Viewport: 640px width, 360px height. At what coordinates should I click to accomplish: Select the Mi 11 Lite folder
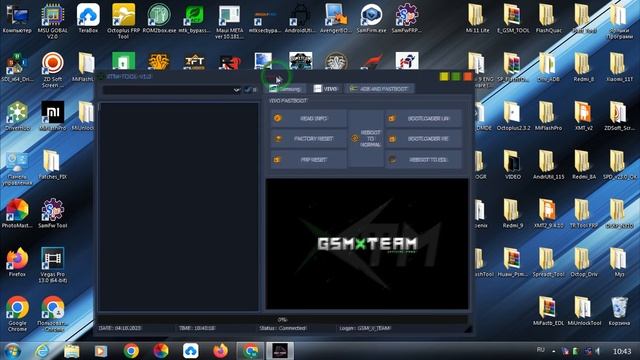[x=477, y=19]
